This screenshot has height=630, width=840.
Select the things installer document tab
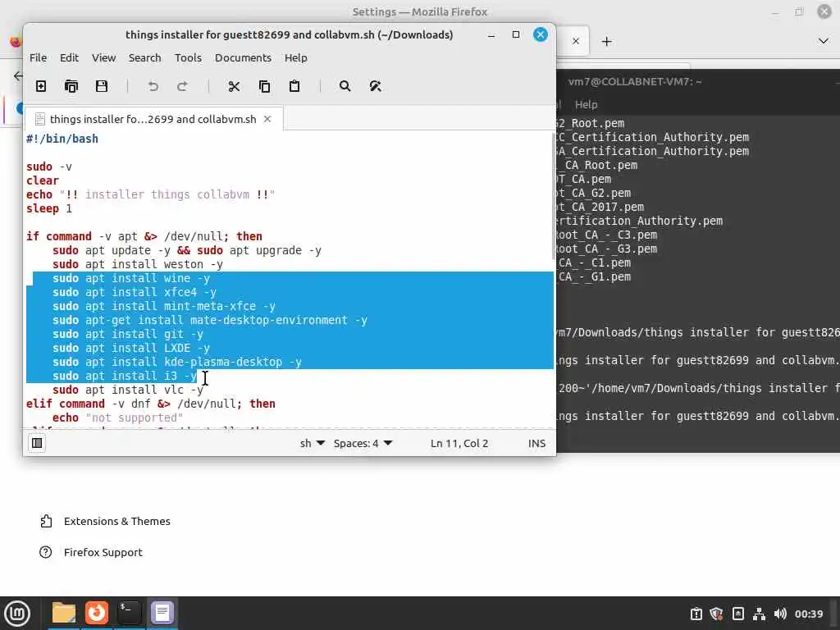pos(153,119)
